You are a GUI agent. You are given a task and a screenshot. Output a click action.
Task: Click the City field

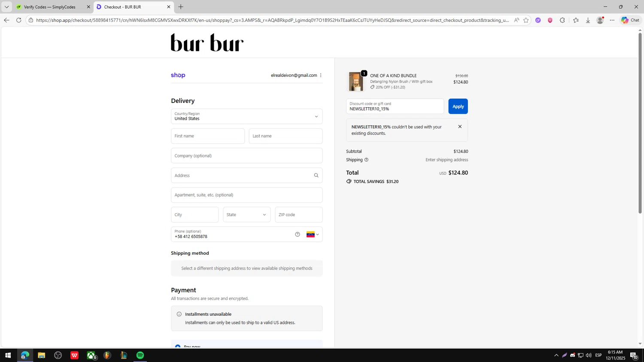[x=194, y=214]
